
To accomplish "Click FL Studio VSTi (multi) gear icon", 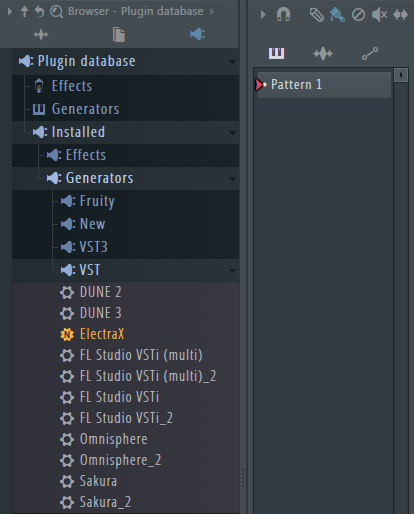I will click(x=67, y=356).
